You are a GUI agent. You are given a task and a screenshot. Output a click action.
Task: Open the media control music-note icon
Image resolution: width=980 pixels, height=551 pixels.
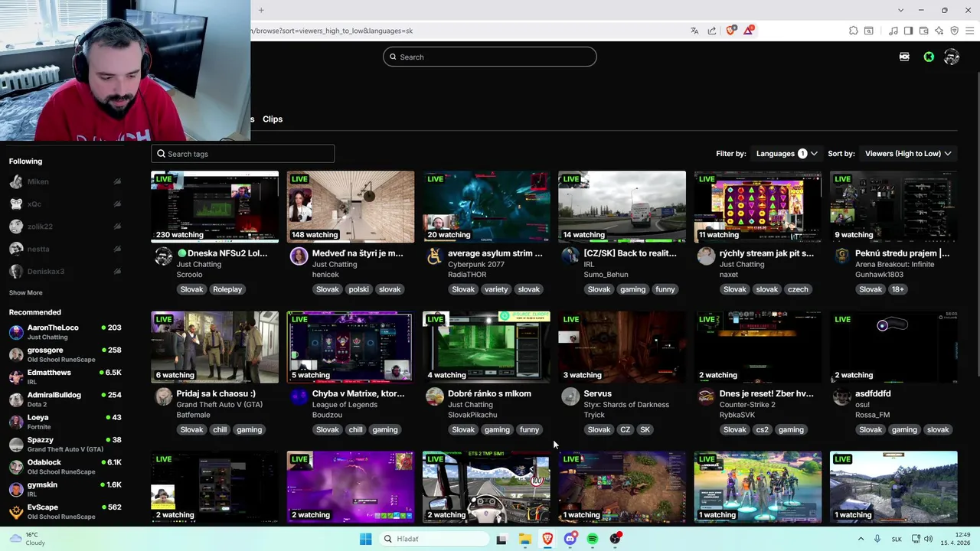893,31
